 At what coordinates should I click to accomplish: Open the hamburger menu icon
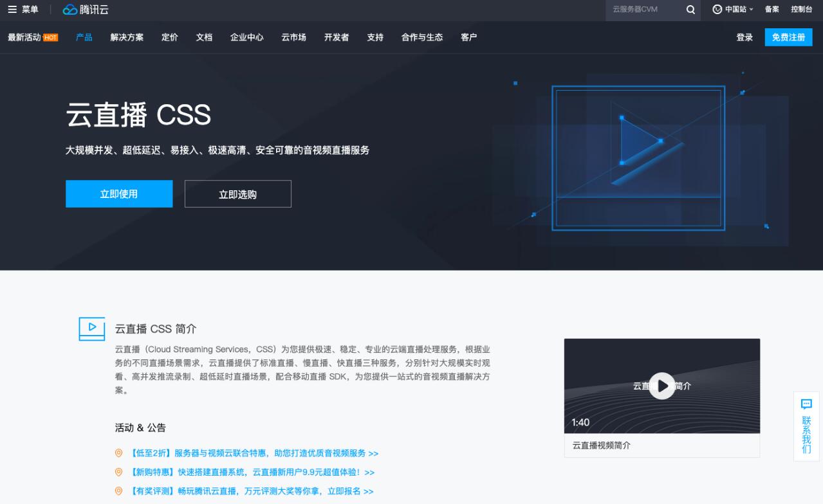(12, 10)
